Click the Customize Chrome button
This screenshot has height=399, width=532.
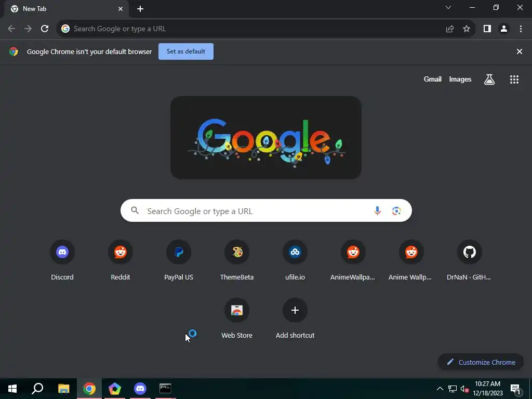click(x=481, y=362)
